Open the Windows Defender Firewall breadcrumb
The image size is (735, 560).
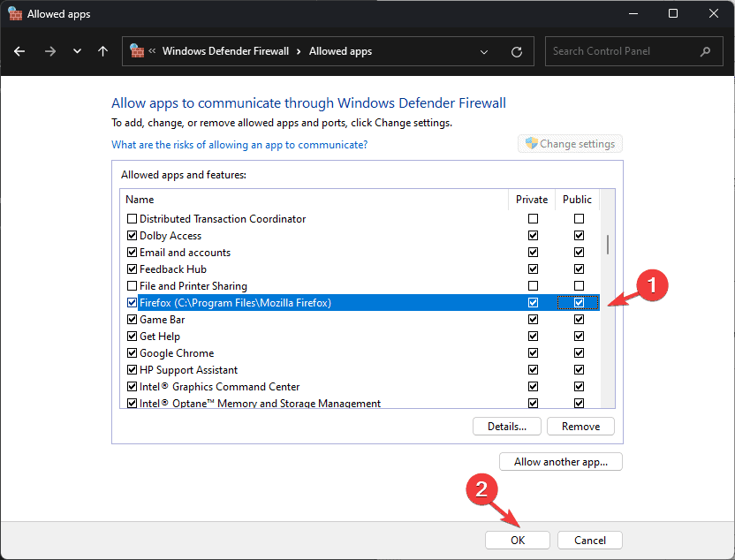tap(225, 51)
